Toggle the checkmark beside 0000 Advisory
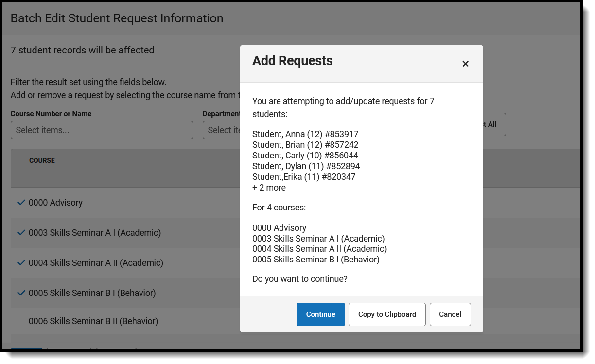This screenshot has width=595, height=364. point(21,203)
